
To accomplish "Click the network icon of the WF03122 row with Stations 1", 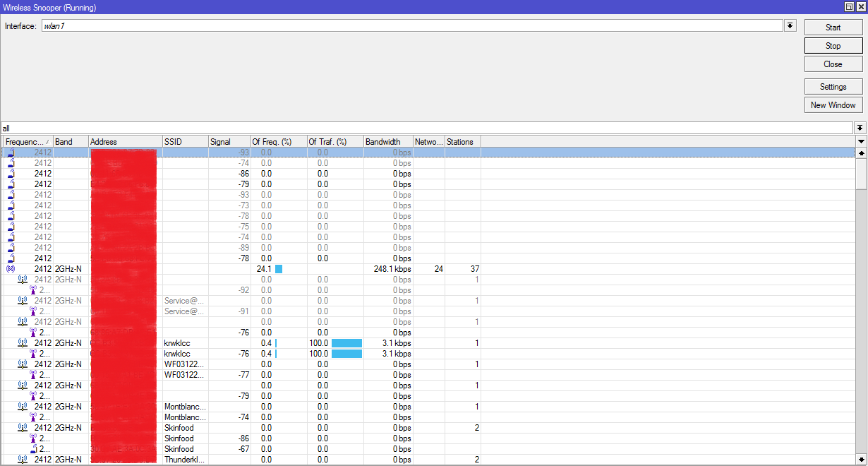I will click(23, 364).
